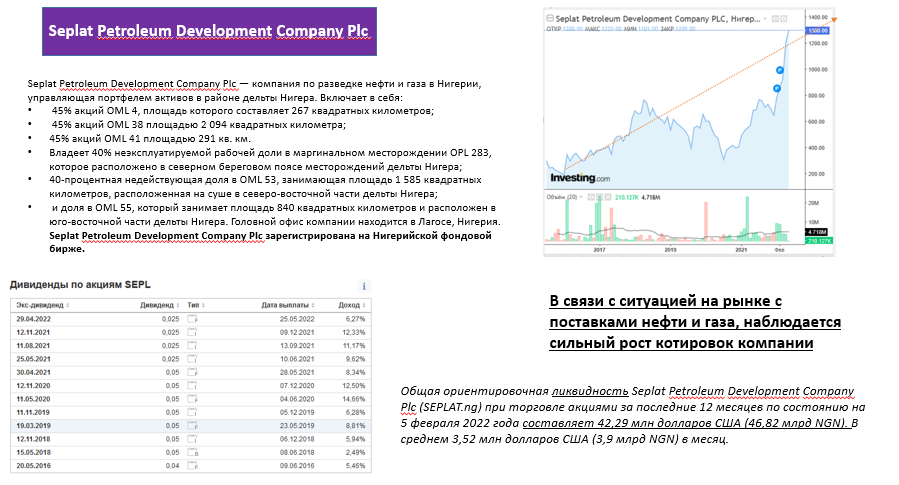Click the ex-dividend date 29.04.2022
Image resolution: width=899 pixels, height=485 pixels.
click(x=33, y=319)
